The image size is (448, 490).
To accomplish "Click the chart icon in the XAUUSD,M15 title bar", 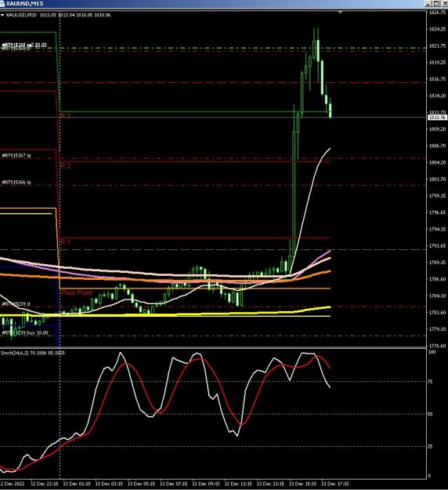I will pyautogui.click(x=2, y=3).
